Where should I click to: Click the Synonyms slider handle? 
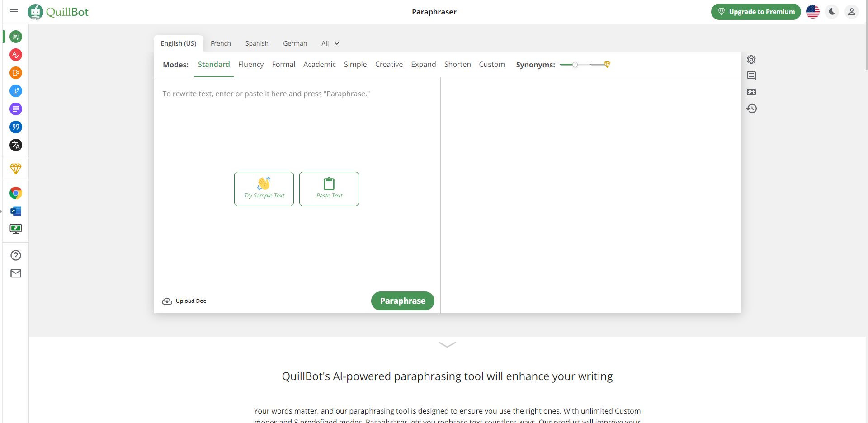coord(575,65)
